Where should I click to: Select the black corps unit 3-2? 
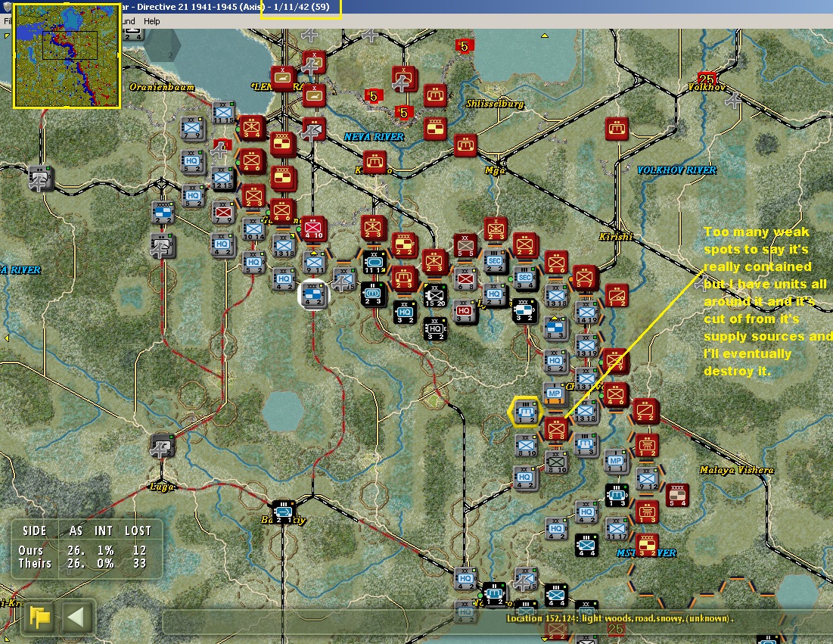pos(525,311)
